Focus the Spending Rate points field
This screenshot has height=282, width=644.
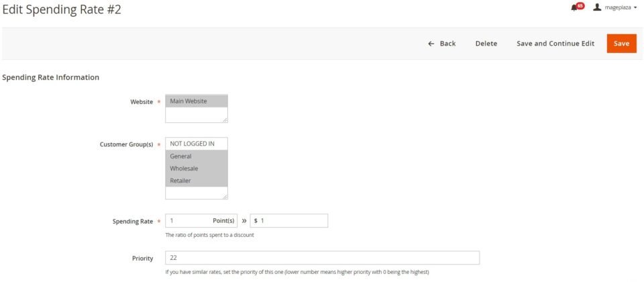pyautogui.click(x=188, y=221)
